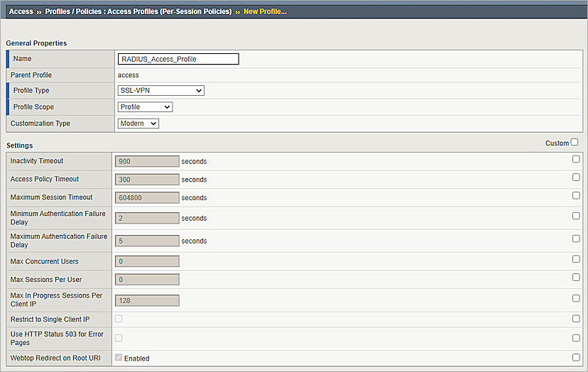This screenshot has height=372, width=588.
Task: Enable custom checkbox for Webtop Redirect on Root URI
Action: pyautogui.click(x=576, y=357)
